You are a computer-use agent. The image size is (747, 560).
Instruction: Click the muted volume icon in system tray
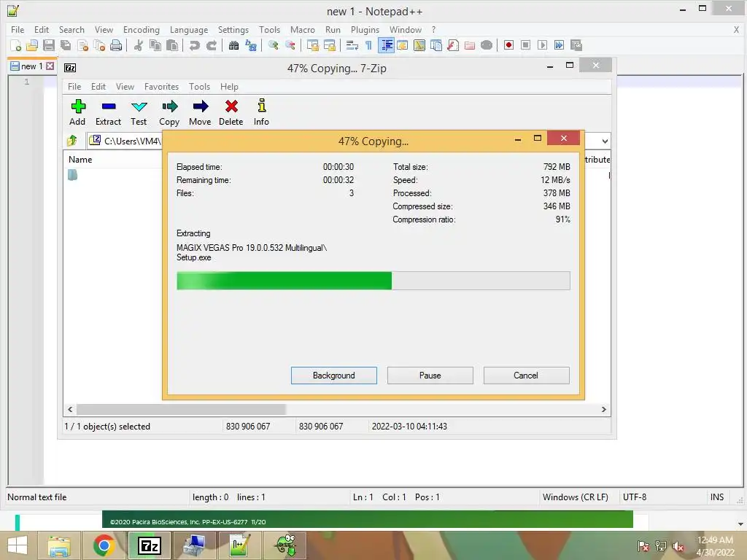tap(678, 546)
